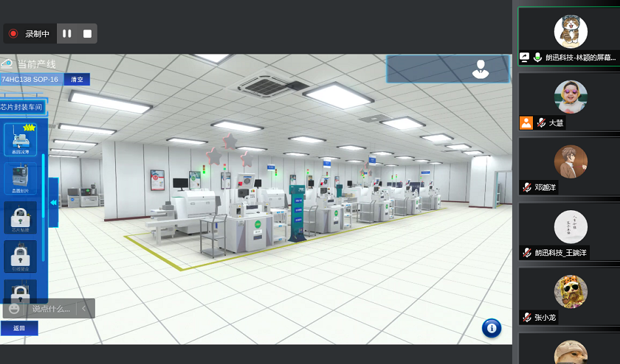Click the 芯片封装车间 workshop tab

click(22, 107)
